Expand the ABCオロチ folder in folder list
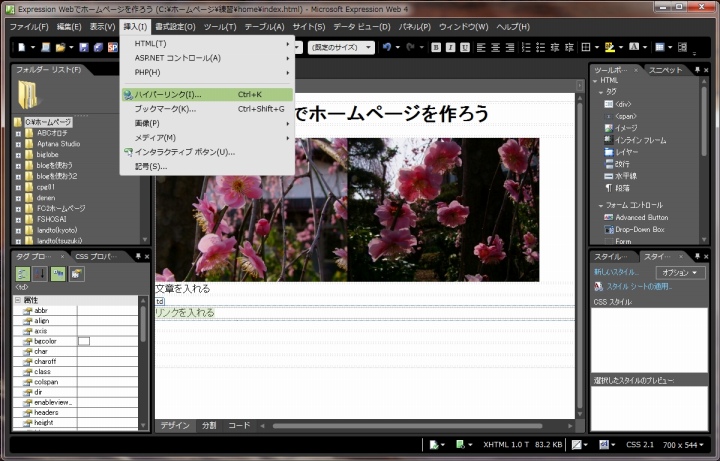 tap(17, 133)
